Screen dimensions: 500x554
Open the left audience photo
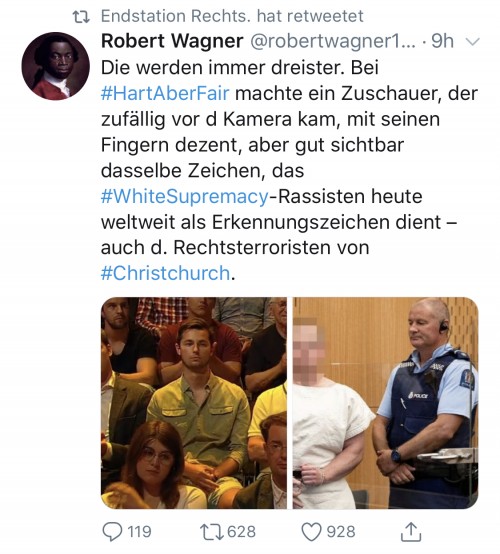(194, 403)
